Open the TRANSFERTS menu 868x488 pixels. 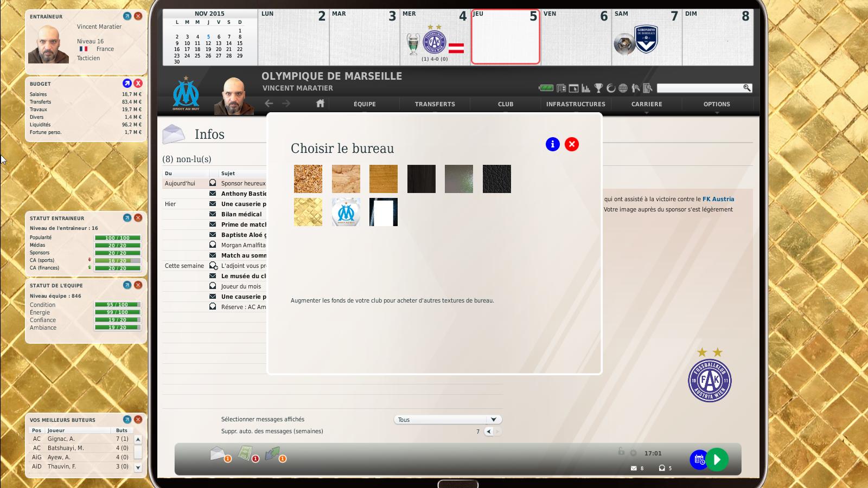(x=435, y=104)
